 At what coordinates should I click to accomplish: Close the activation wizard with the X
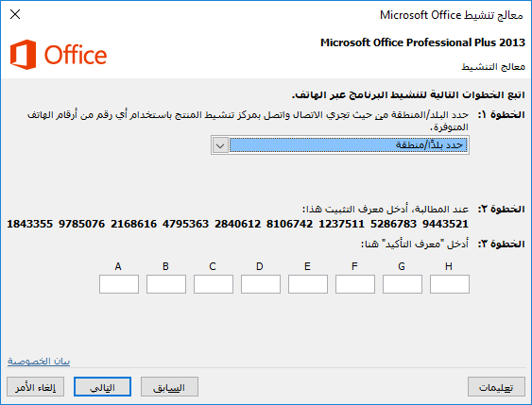tap(15, 14)
